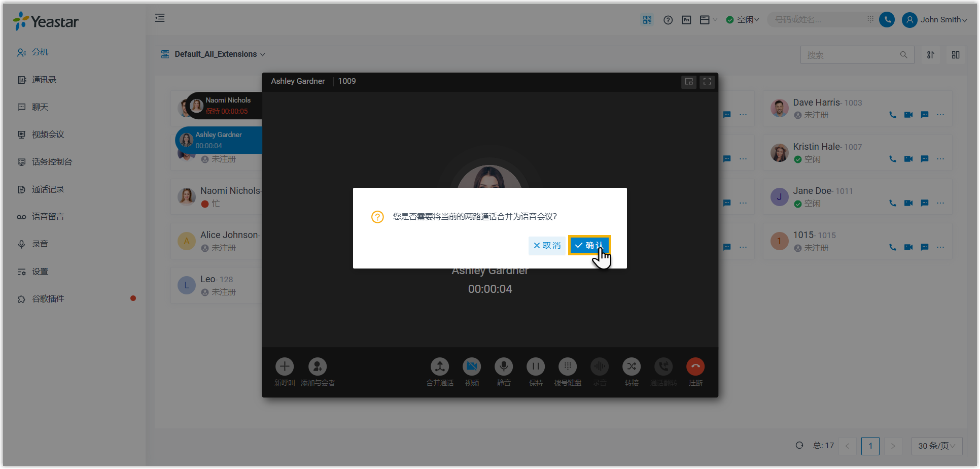980x469 pixels.
Task: Open help question mark icon
Action: pyautogui.click(x=668, y=20)
